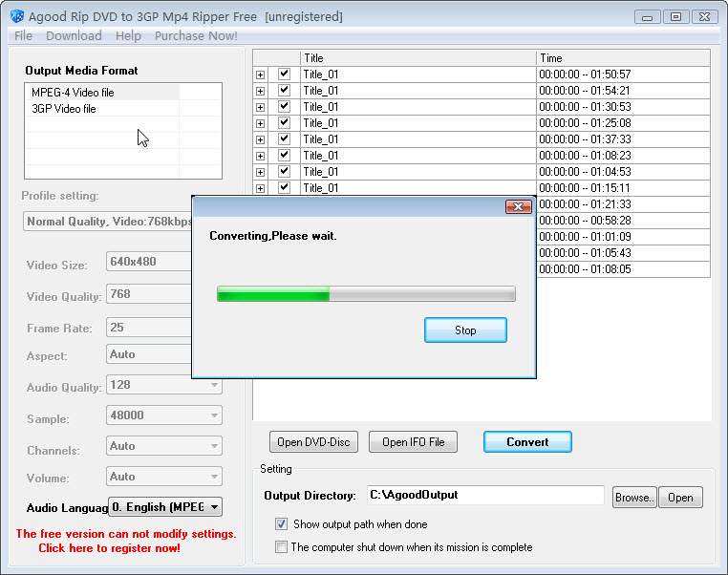Select time cell 00:00:00 -- 01:21:33
The image size is (728, 575).
pyautogui.click(x=623, y=204)
